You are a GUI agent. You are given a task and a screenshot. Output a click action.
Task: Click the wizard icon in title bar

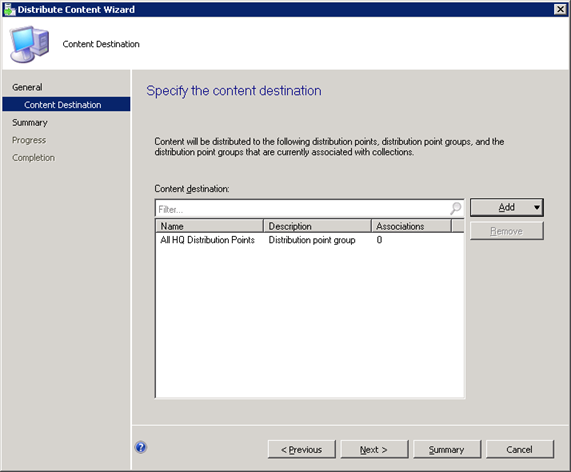click(9, 9)
